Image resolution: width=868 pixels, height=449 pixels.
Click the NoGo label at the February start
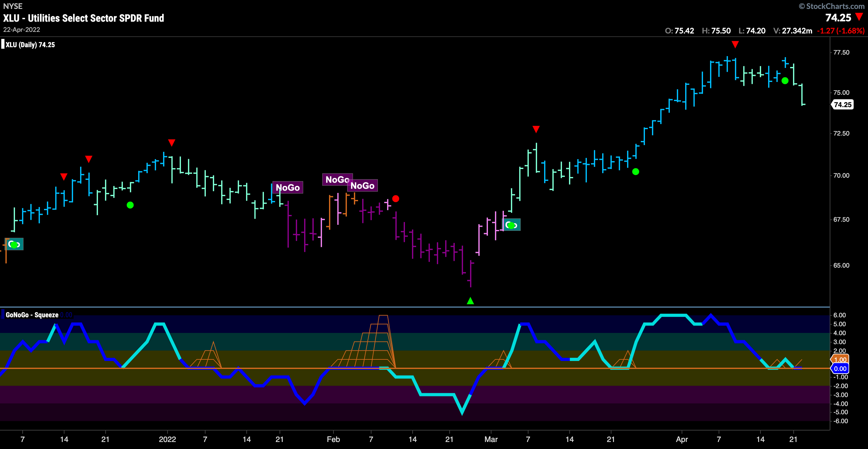[337, 180]
